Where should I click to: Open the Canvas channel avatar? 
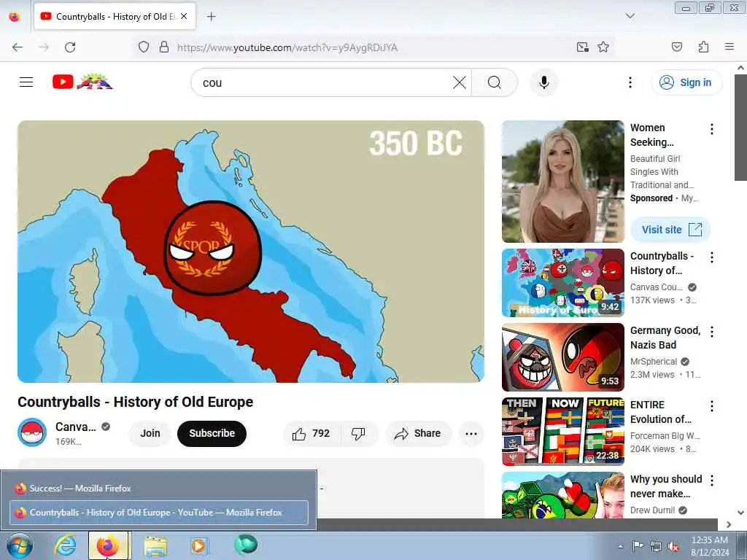click(x=32, y=433)
